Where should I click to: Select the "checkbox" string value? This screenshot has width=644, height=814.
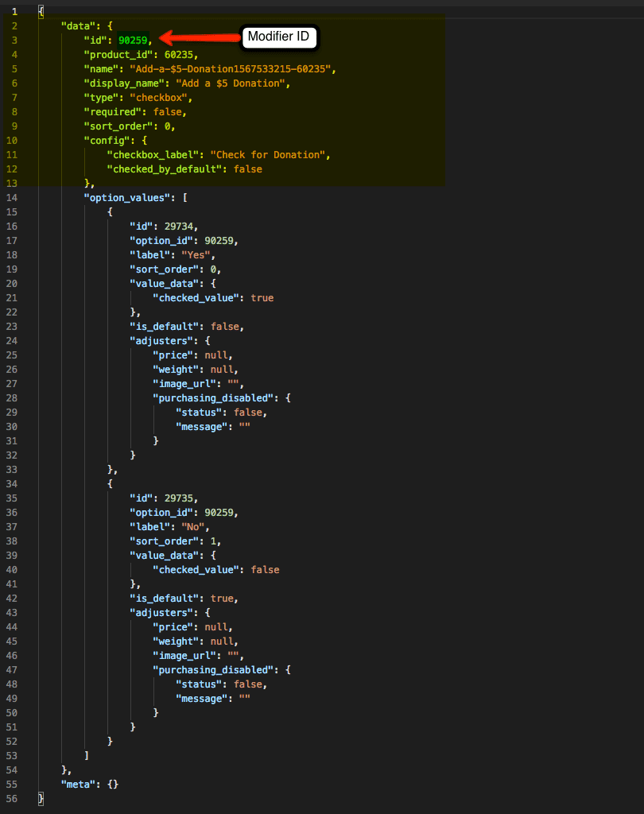158,98
